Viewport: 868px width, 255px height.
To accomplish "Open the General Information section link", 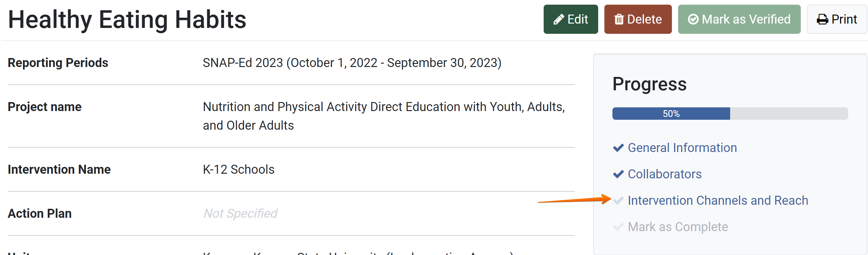I will coord(682,148).
